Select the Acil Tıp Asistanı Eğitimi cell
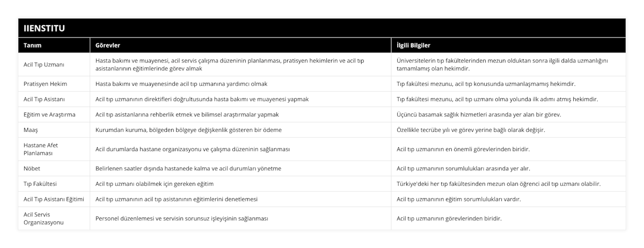Screen dimensions: 644x248 pos(54,199)
